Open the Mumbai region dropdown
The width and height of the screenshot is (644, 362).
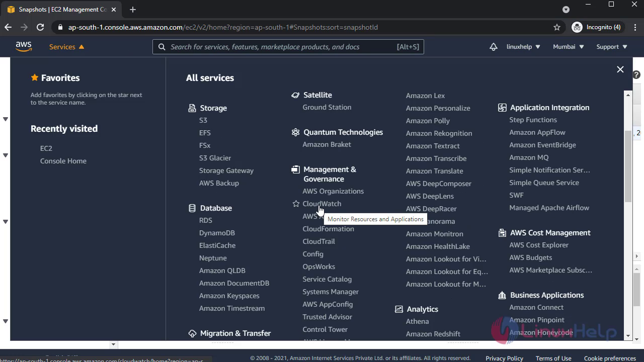click(569, 47)
